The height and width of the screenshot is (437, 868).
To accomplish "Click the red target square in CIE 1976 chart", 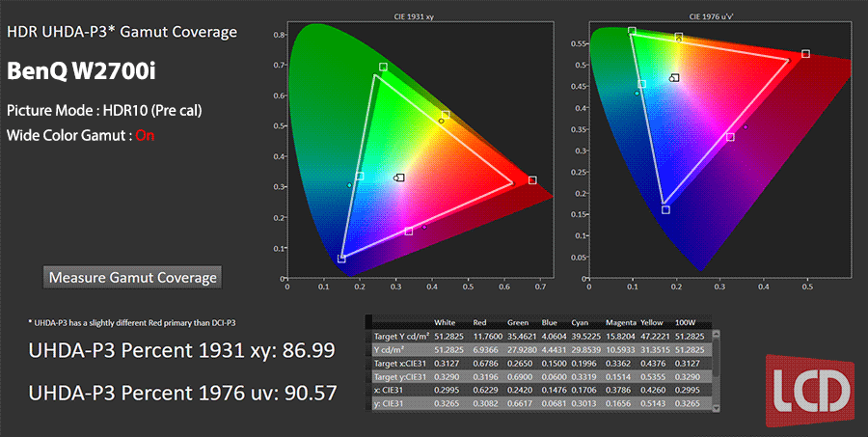I will click(806, 54).
